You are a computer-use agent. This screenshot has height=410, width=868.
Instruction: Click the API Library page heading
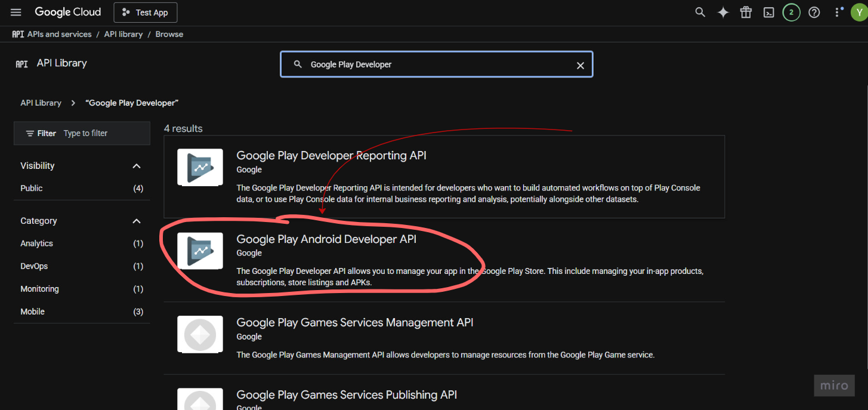(x=62, y=63)
